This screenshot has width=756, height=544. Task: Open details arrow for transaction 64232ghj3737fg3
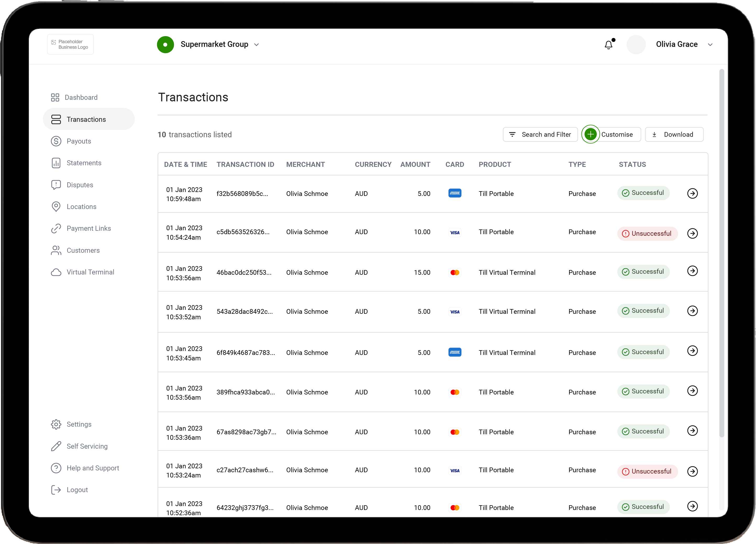pos(692,506)
